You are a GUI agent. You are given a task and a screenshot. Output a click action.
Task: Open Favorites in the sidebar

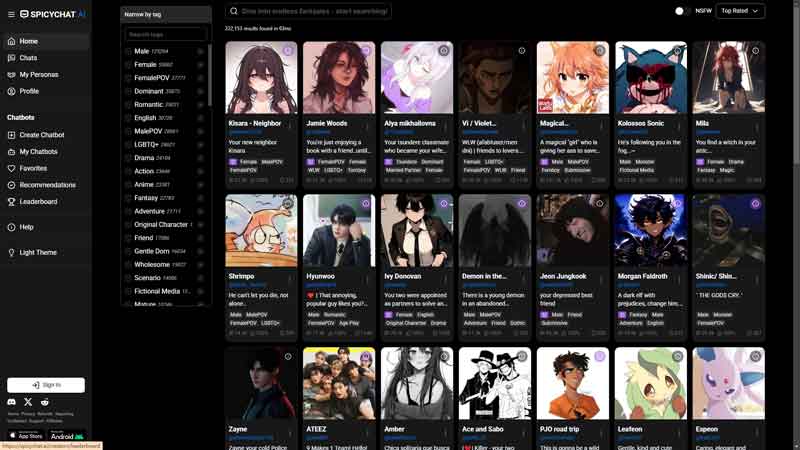coord(46,168)
